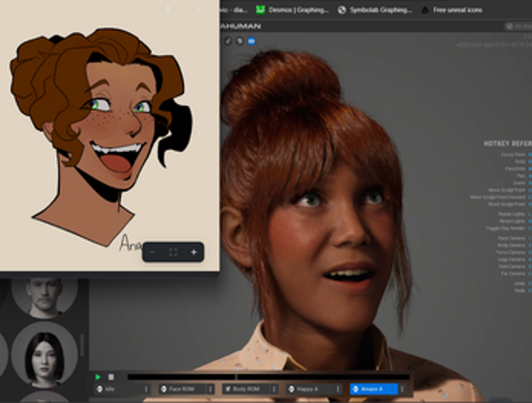This screenshot has height=403, width=532.
Task: Open the Symbolab Graphing bookmark
Action: click(375, 9)
